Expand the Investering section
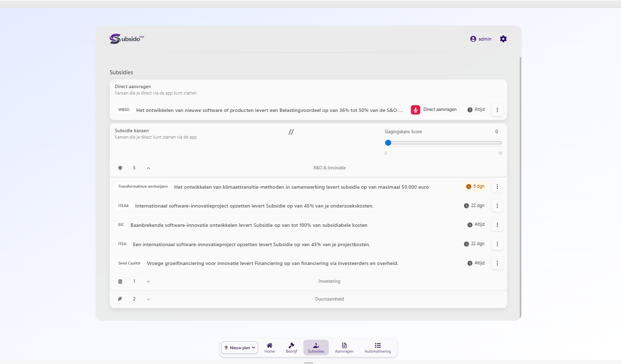 point(149,281)
